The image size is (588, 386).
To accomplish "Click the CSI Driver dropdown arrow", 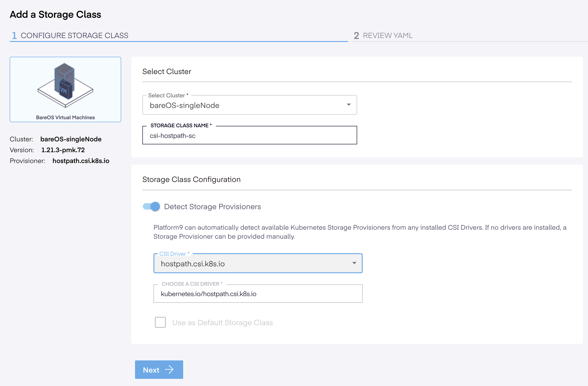I will pos(354,263).
